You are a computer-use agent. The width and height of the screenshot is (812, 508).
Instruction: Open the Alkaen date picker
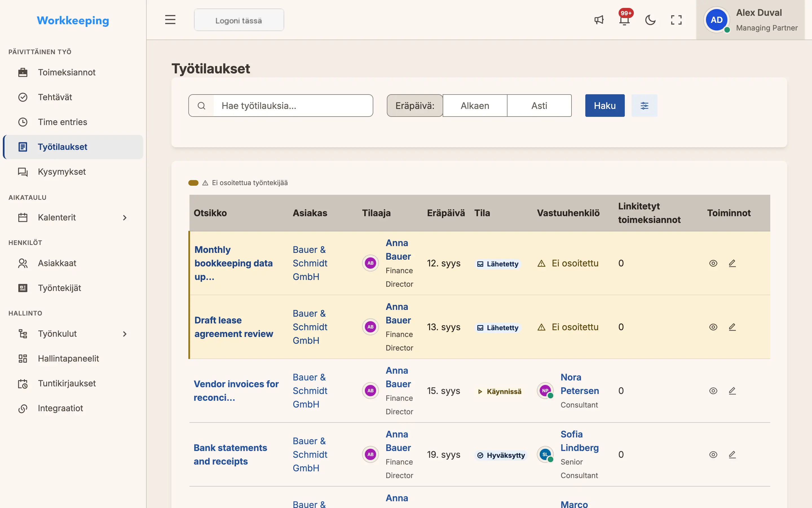click(475, 106)
